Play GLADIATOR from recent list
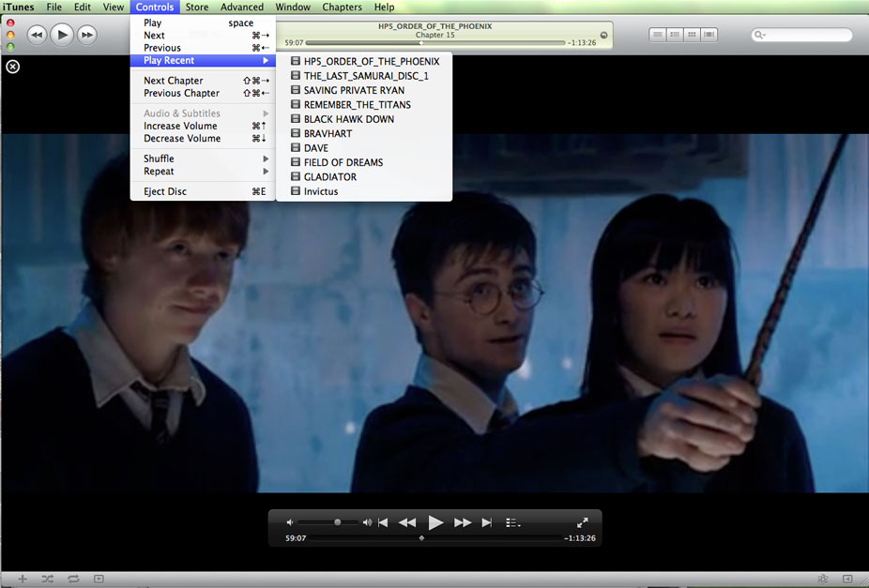Viewport: 869px width, 588px height. [x=364, y=176]
